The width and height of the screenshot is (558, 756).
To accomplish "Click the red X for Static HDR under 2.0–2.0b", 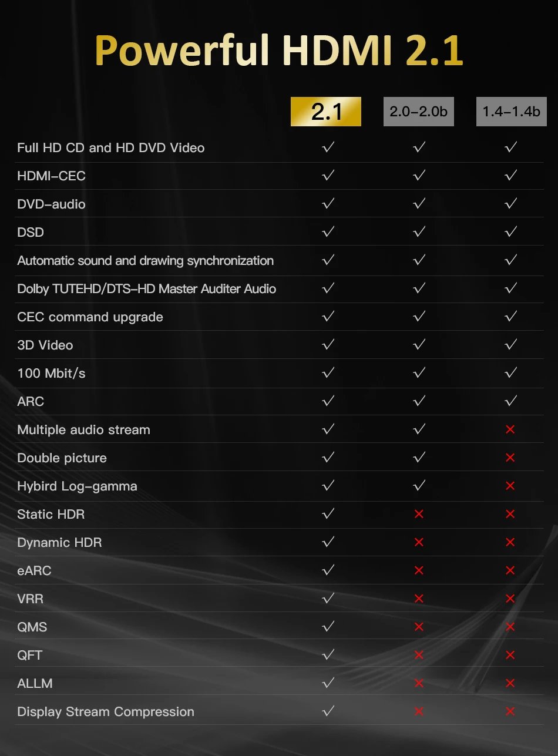I will tap(419, 514).
